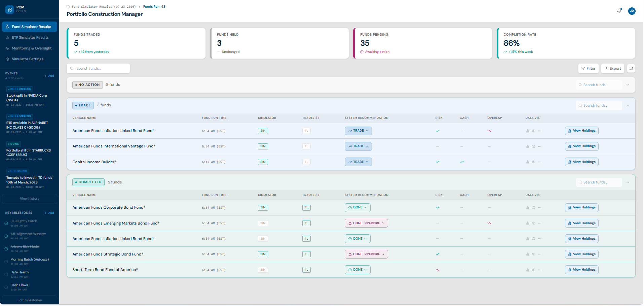Click Fund Simulator Results breadcrumb

pos(104,7)
